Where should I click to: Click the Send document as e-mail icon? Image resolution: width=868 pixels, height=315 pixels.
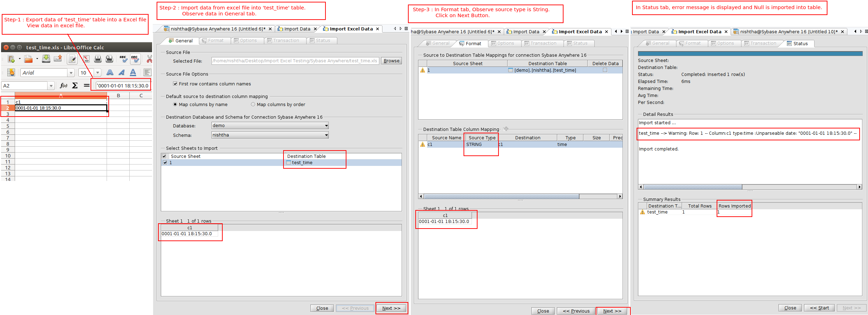click(58, 59)
